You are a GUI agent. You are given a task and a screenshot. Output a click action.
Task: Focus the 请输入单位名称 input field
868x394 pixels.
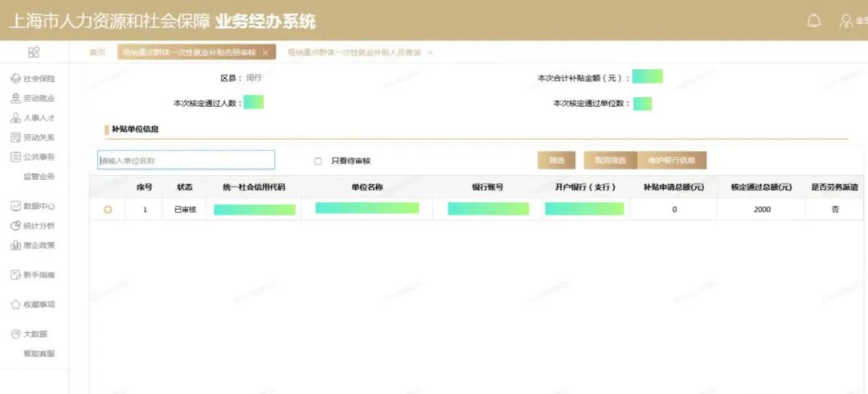pyautogui.click(x=186, y=160)
